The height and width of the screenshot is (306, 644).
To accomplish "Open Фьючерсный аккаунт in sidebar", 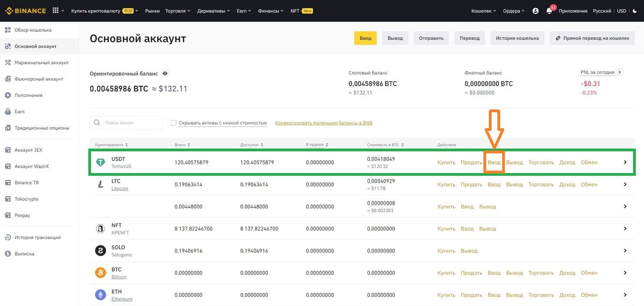I will pyautogui.click(x=39, y=79).
